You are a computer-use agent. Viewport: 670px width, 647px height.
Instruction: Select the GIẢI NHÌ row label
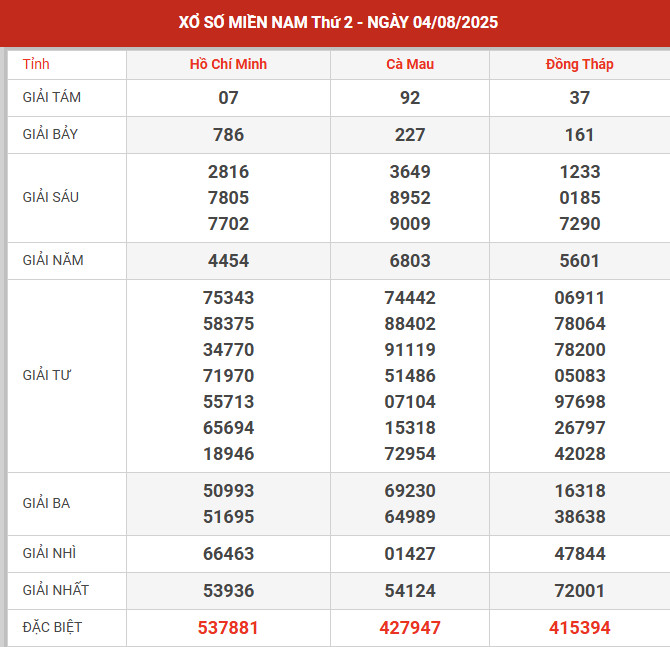[x=49, y=553]
